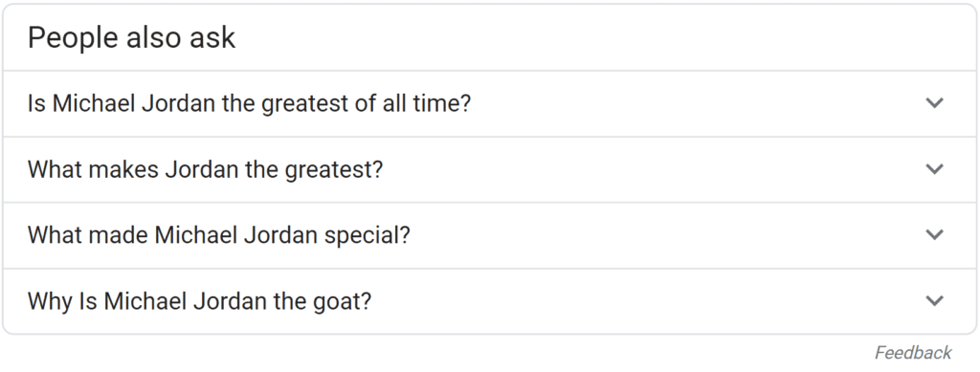Click the chevron icon for 'What made Michael Jordan special?'
Screen dimensions: 980x372
pos(934,234)
